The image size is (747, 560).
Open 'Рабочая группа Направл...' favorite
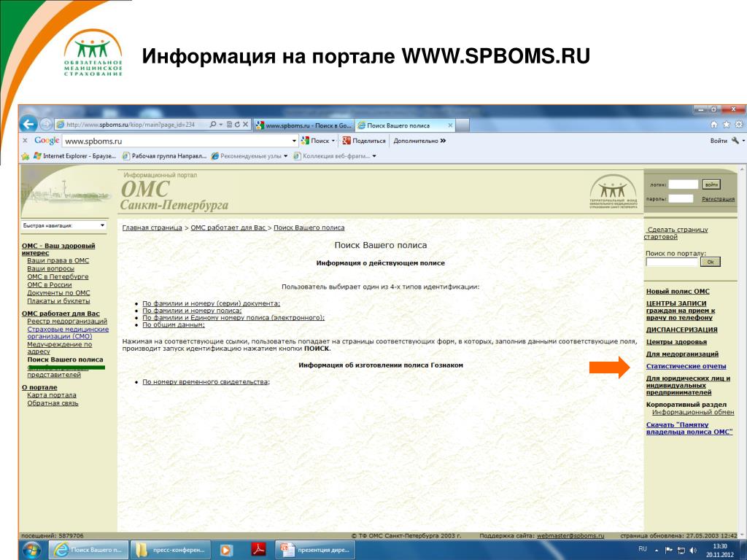164,156
